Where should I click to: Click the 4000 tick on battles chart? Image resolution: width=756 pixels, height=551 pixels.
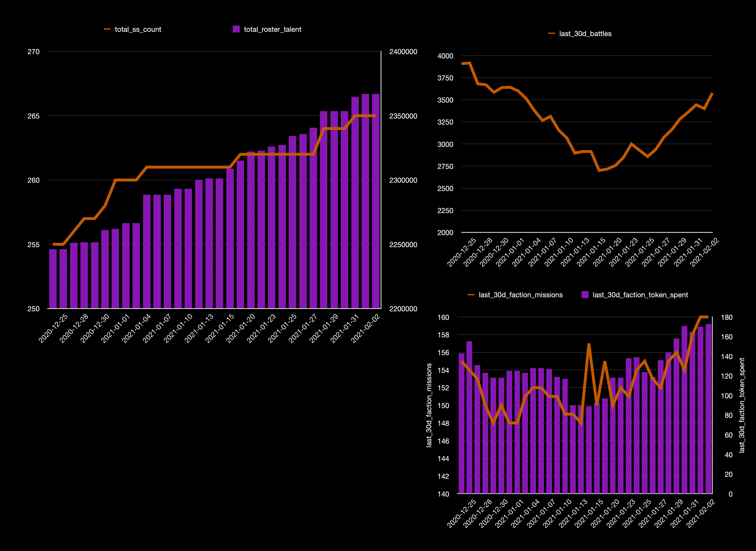pos(445,56)
